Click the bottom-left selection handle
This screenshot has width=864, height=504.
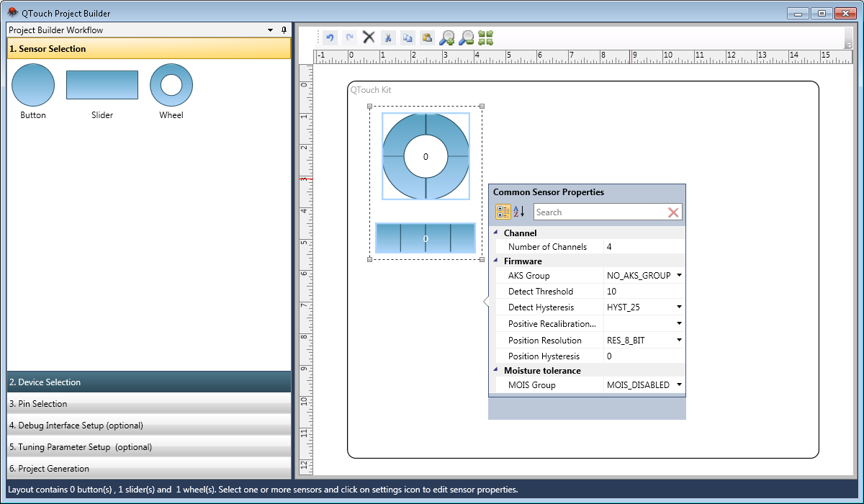(370, 259)
